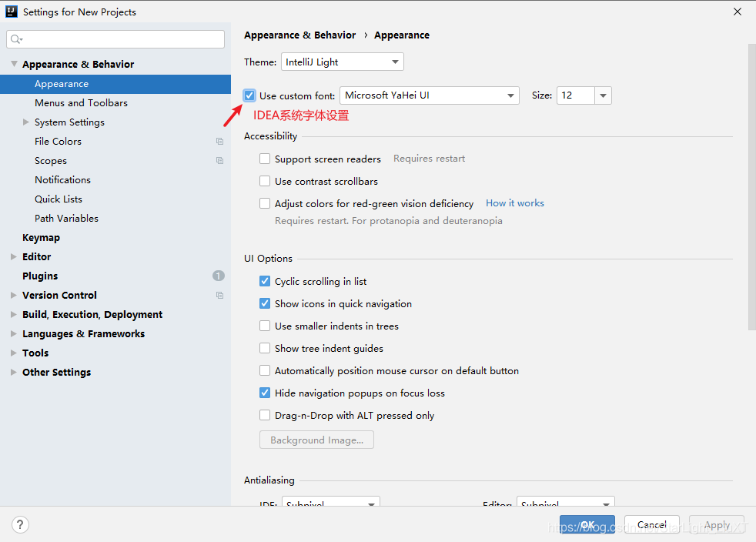
Task: Click the Cancel button
Action: [652, 524]
